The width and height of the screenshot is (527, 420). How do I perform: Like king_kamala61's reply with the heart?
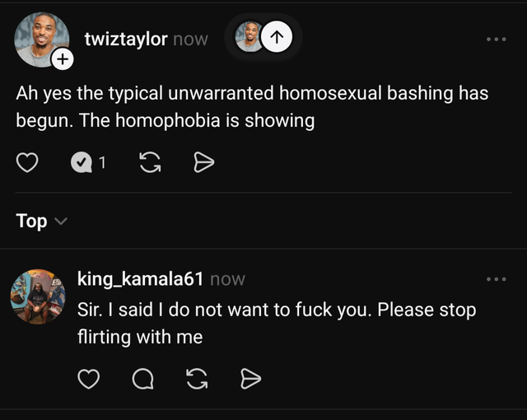click(x=89, y=378)
